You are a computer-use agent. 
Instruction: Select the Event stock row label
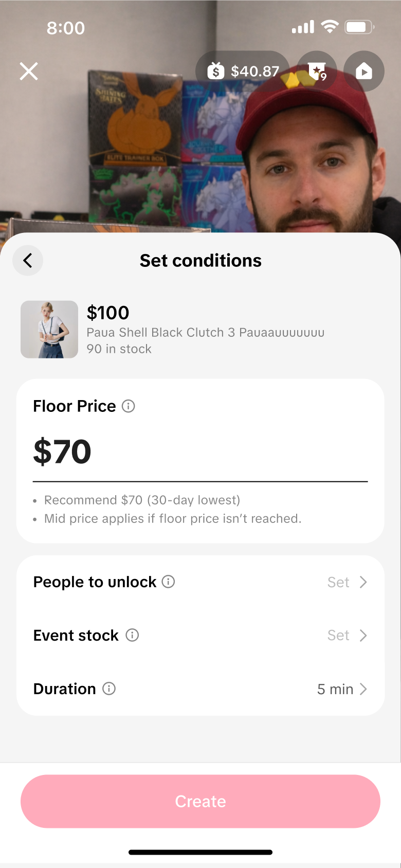tap(76, 636)
